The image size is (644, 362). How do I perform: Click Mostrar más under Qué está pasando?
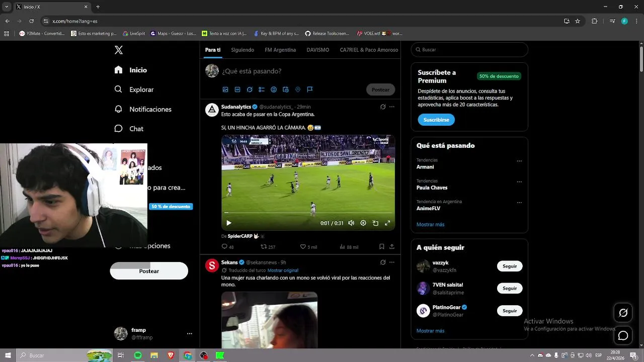tap(430, 224)
